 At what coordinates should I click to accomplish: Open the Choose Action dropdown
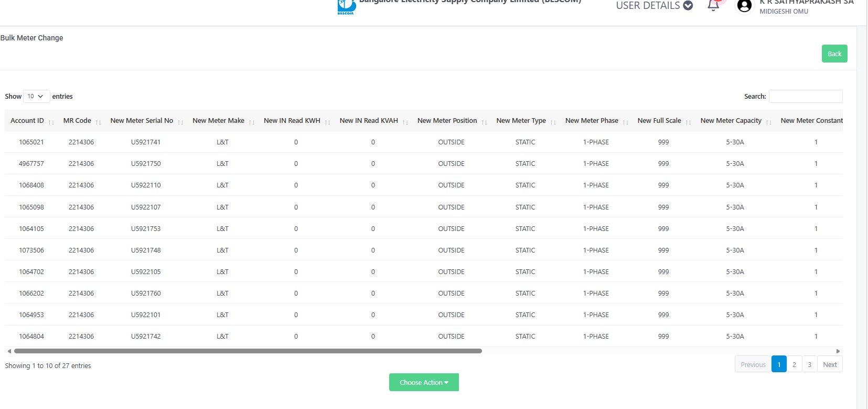pyautogui.click(x=424, y=382)
